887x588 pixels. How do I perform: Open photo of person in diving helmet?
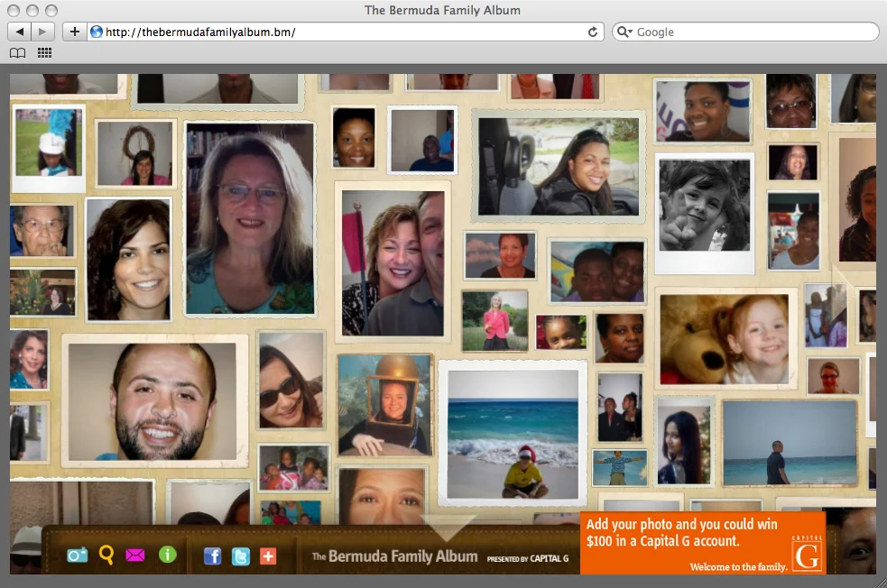[x=384, y=405]
